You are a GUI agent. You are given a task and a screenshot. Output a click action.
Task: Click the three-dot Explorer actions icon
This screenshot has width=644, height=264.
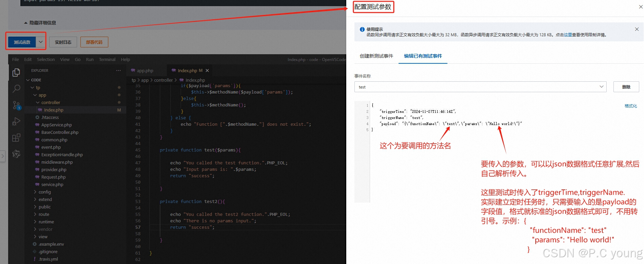point(118,70)
